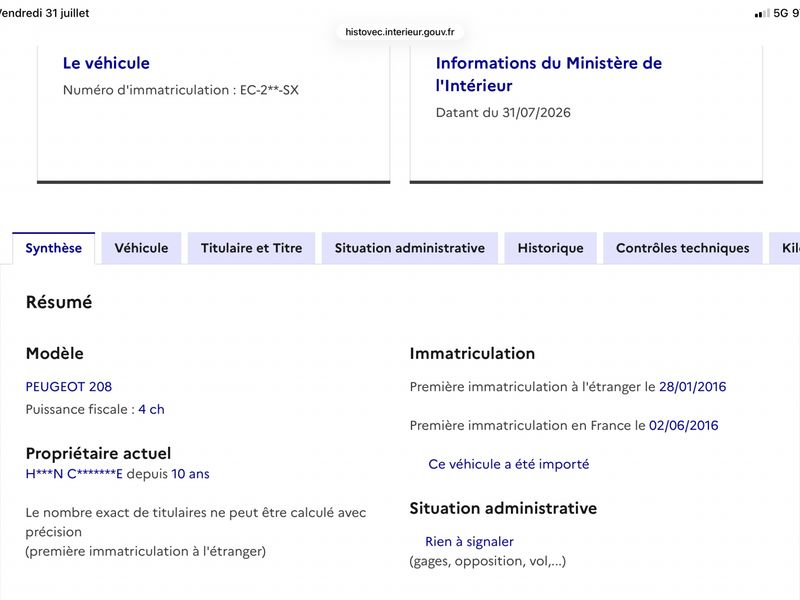Click the Résumé heading
Screen dimensions: 800x600
click(59, 302)
